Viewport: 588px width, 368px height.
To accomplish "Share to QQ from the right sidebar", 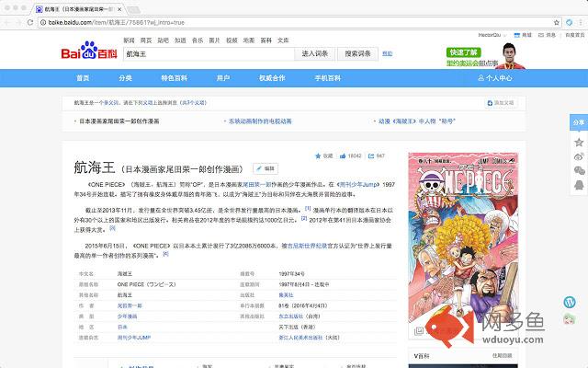I will [x=579, y=185].
